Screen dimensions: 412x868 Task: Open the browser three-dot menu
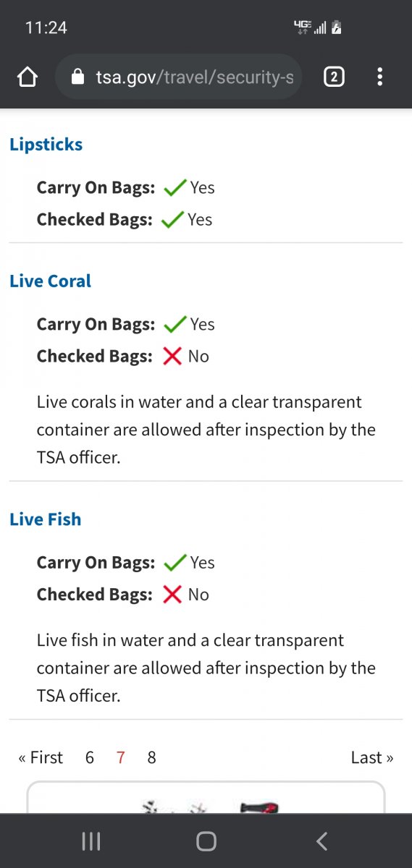click(379, 77)
